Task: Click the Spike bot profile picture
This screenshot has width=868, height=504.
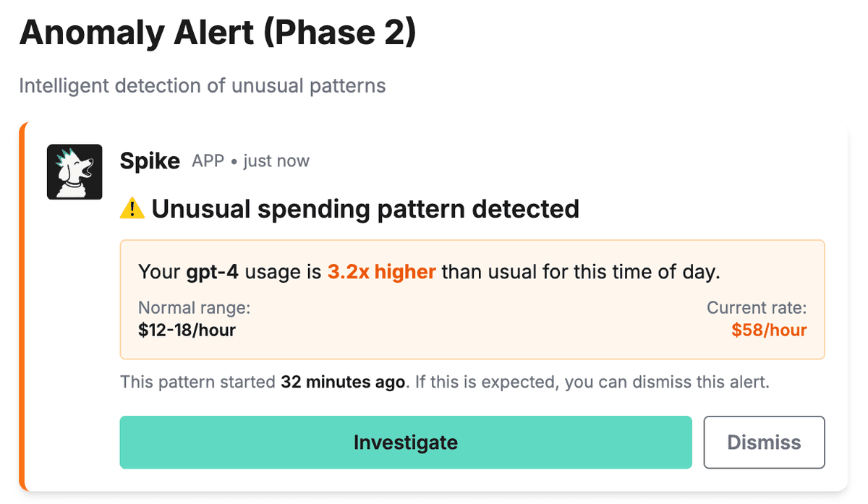Action: pyautogui.click(x=75, y=171)
